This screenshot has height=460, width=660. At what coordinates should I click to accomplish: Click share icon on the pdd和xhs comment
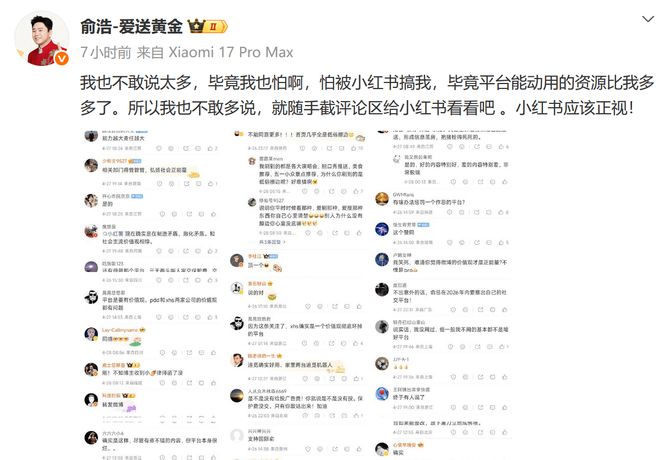[186, 316]
